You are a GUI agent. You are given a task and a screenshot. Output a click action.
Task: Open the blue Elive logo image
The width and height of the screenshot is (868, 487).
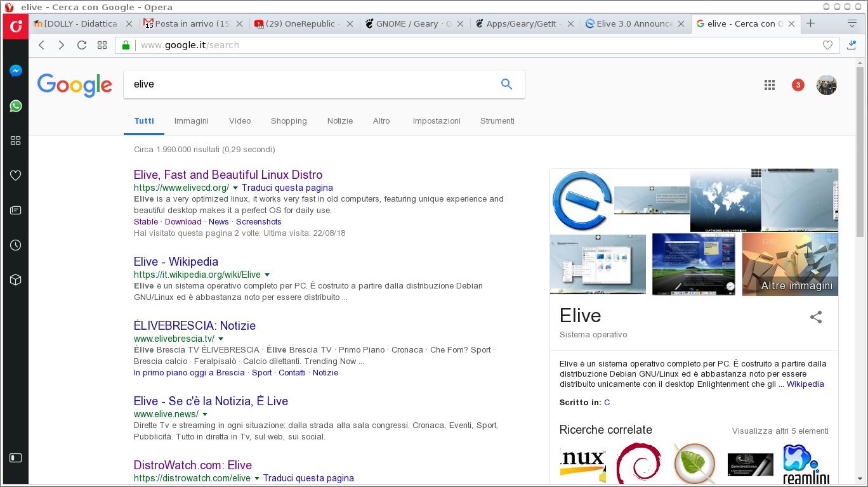582,200
